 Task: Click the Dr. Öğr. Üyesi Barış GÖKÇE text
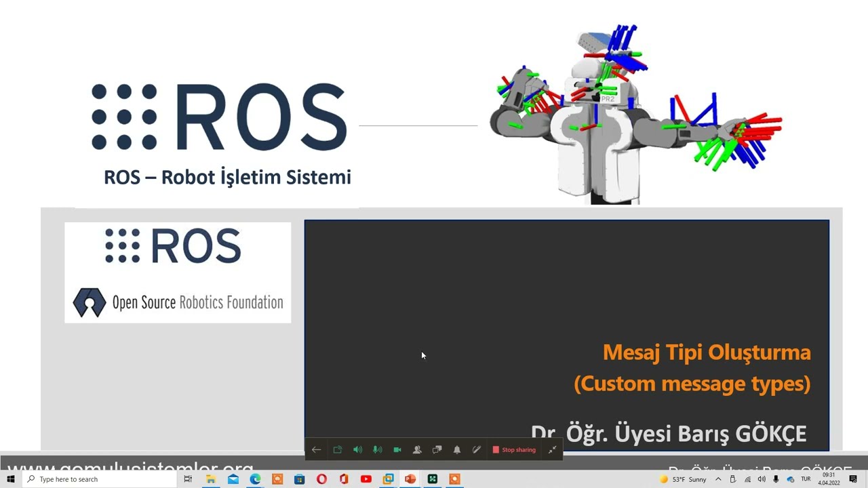[669, 434]
